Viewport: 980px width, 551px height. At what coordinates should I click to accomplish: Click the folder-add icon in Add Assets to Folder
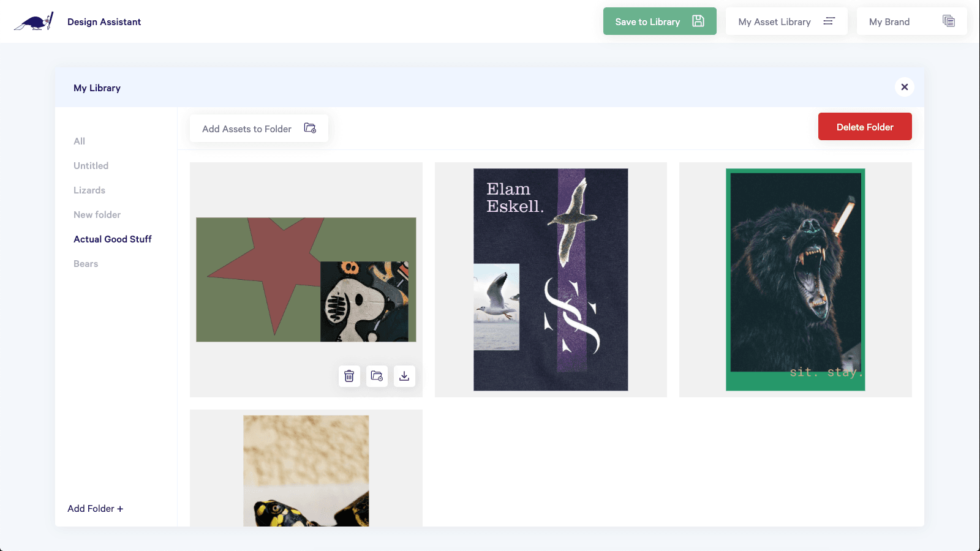[309, 128]
